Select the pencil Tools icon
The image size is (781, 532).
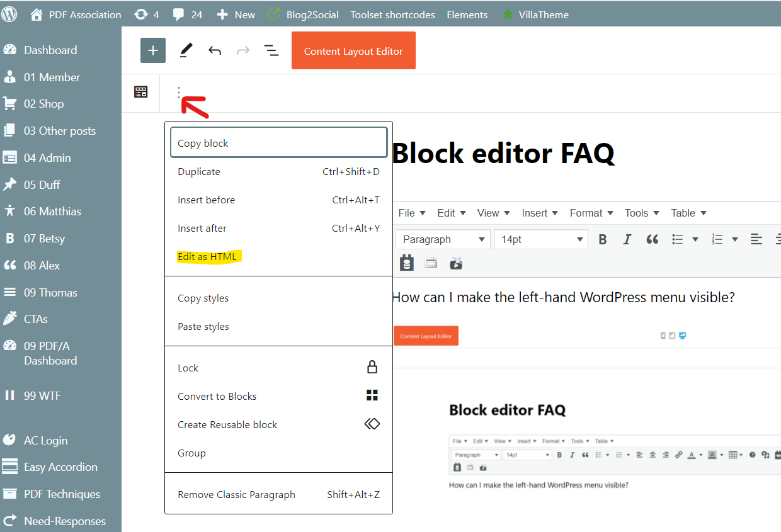pos(186,50)
